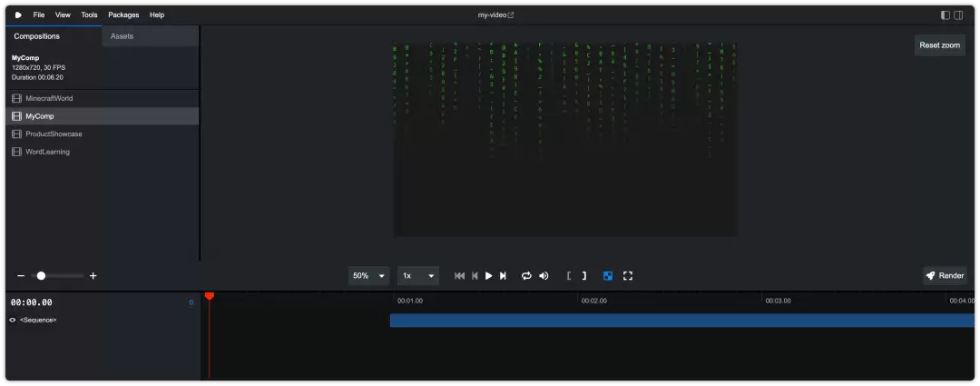Click the 1280x720, 30 FPS text
This screenshot has height=386, width=980.
tap(39, 67)
